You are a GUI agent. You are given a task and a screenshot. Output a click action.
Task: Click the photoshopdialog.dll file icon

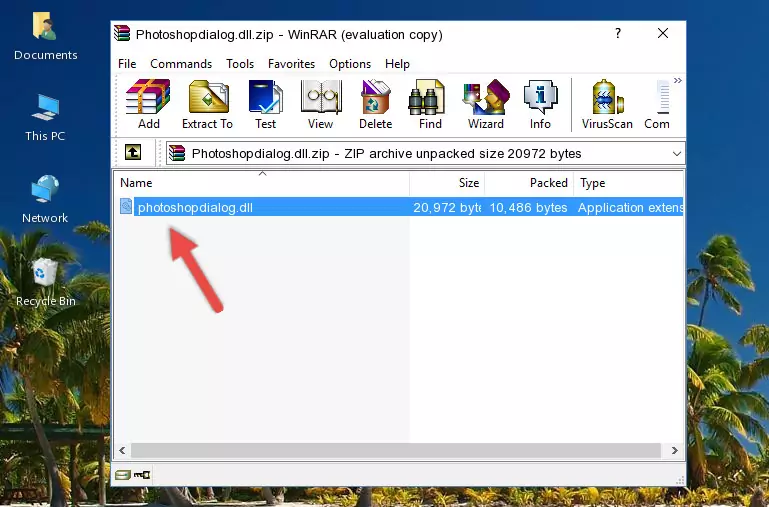click(x=126, y=206)
